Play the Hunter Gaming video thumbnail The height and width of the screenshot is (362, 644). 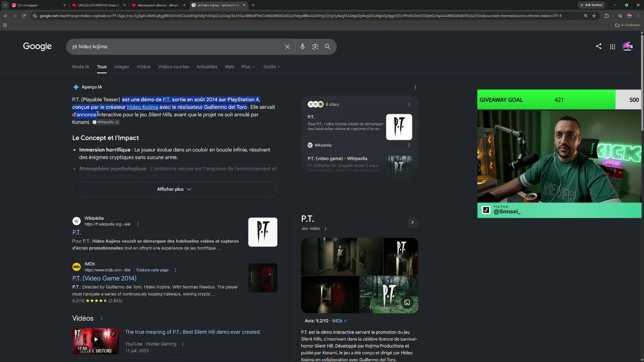coord(96,341)
